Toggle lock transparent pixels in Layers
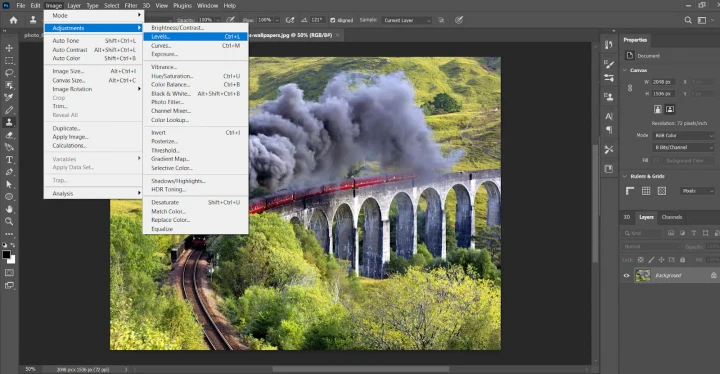This screenshot has height=374, width=720. click(641, 260)
